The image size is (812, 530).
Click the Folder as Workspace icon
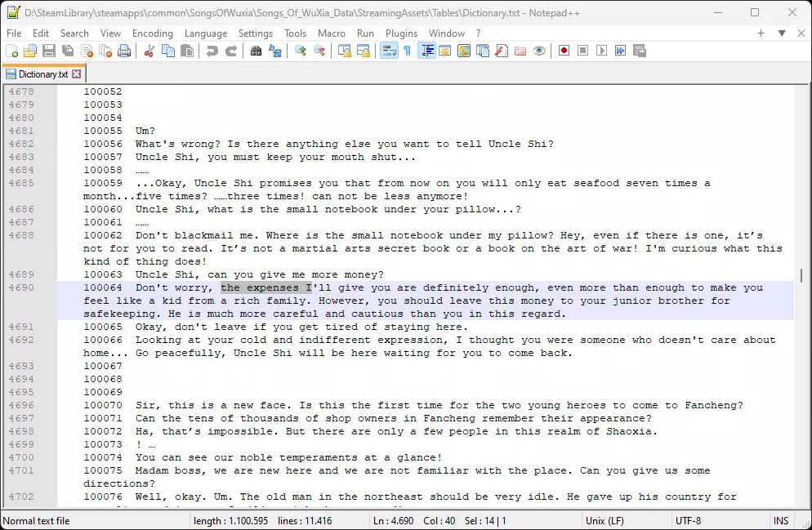520,51
